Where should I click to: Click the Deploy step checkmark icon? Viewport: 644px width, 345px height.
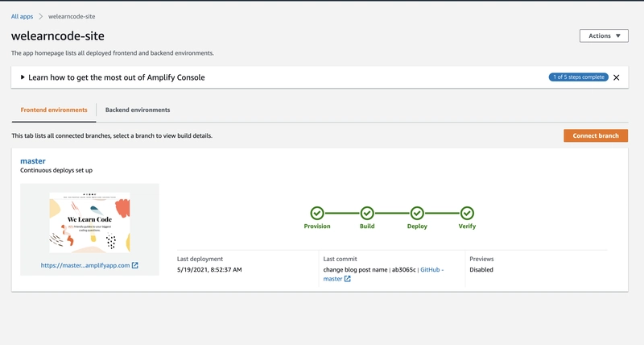tap(417, 213)
